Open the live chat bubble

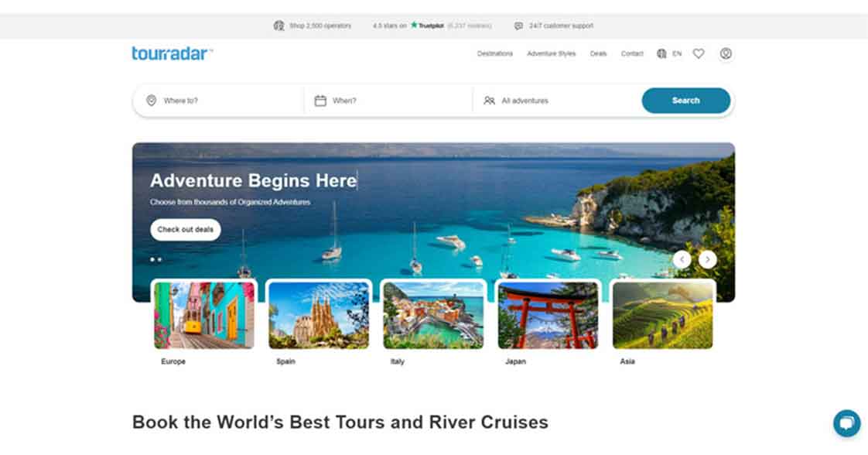(x=847, y=423)
